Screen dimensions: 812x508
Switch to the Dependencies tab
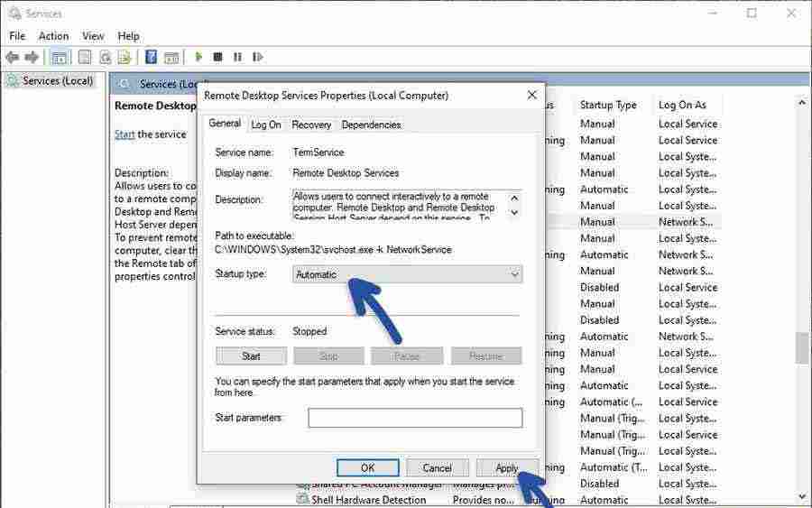pyautogui.click(x=372, y=125)
